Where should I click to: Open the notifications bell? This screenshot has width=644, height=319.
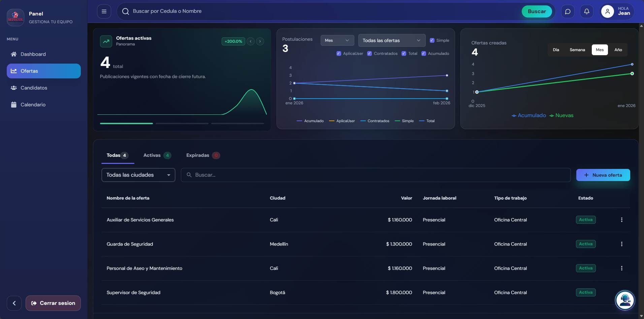(587, 11)
